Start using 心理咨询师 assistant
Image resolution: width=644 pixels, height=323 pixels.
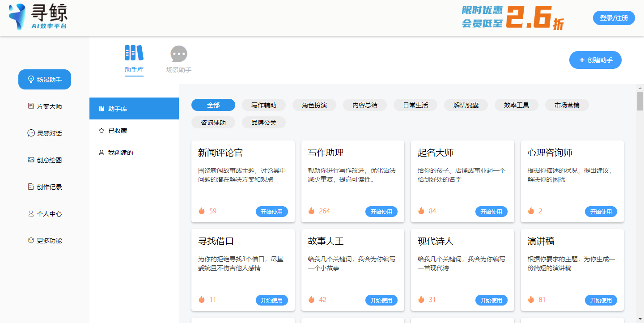pyautogui.click(x=601, y=212)
